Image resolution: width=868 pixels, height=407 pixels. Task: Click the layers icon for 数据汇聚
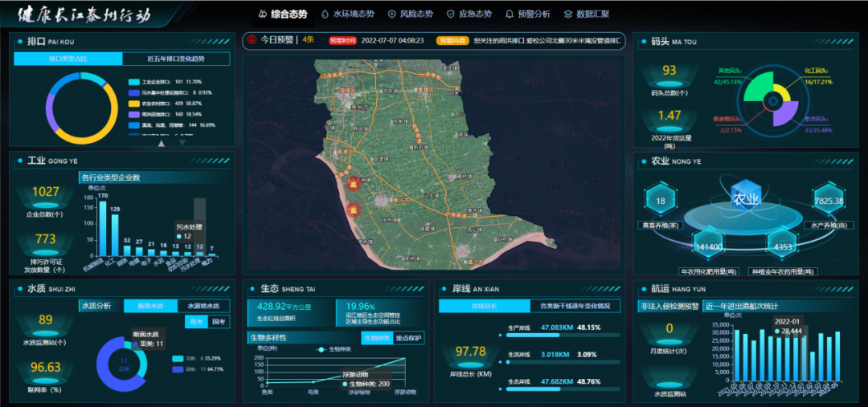(x=568, y=14)
